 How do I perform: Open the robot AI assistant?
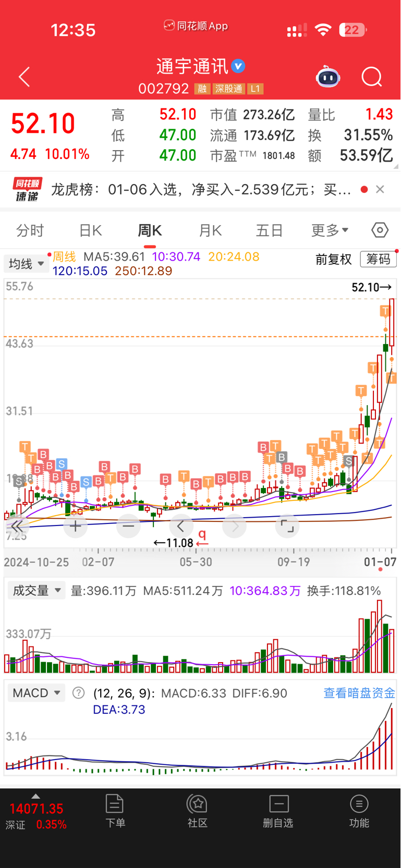(x=328, y=77)
